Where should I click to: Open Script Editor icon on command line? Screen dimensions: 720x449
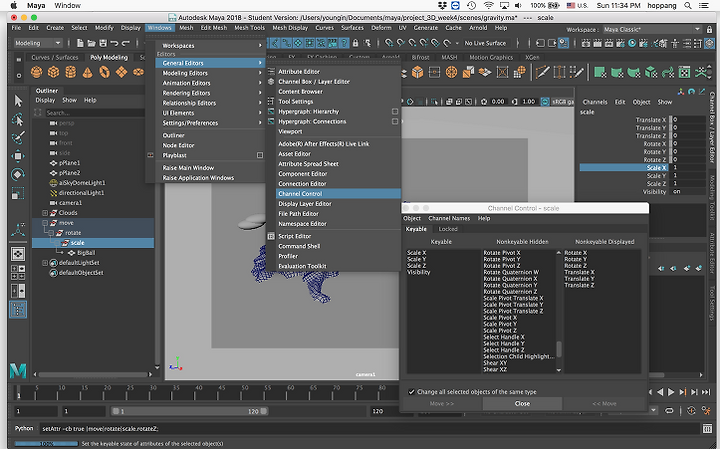pos(707,429)
